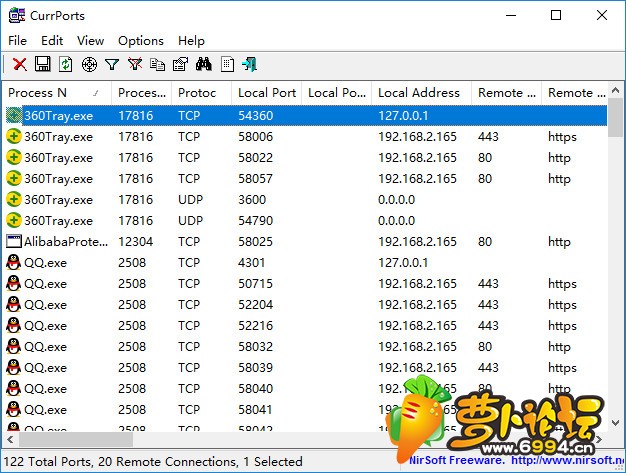626x473 pixels.
Task: Select the AlibabaProte... process name
Action: (66, 241)
